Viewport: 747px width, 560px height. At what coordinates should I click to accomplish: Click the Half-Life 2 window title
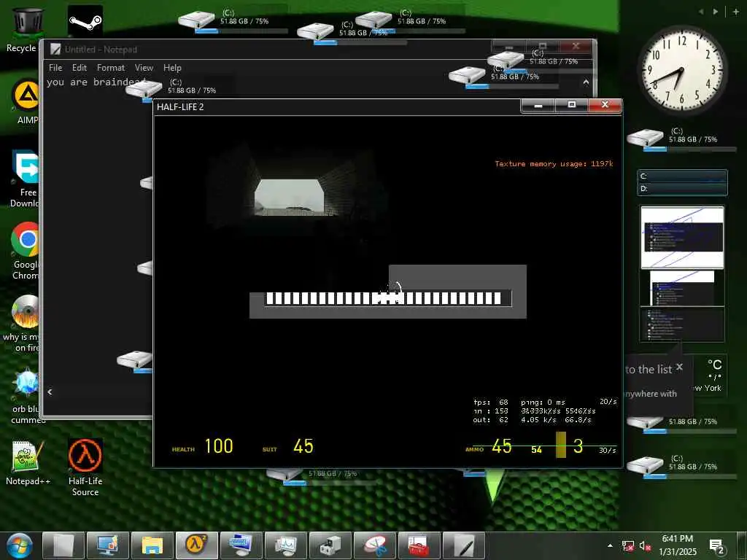[x=180, y=106]
